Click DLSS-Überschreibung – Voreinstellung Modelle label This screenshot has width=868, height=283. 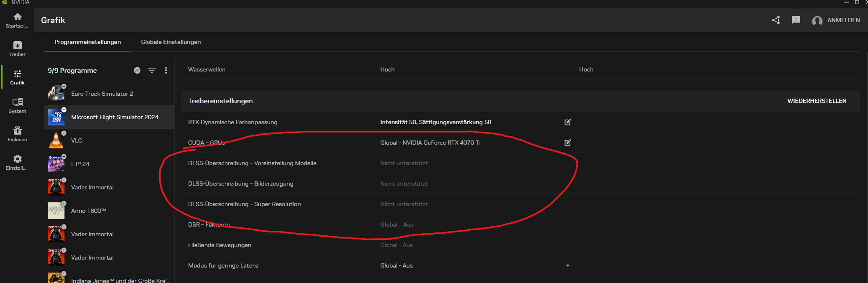[252, 163]
